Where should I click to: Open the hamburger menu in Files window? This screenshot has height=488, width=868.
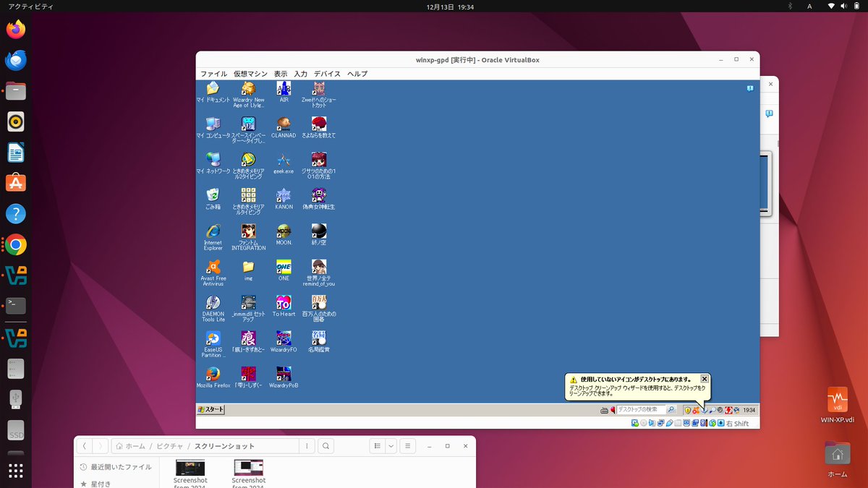pyautogui.click(x=408, y=446)
